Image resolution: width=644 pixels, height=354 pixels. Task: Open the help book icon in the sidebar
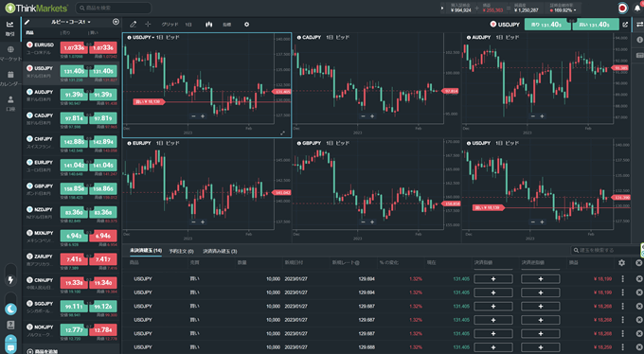click(x=10, y=325)
